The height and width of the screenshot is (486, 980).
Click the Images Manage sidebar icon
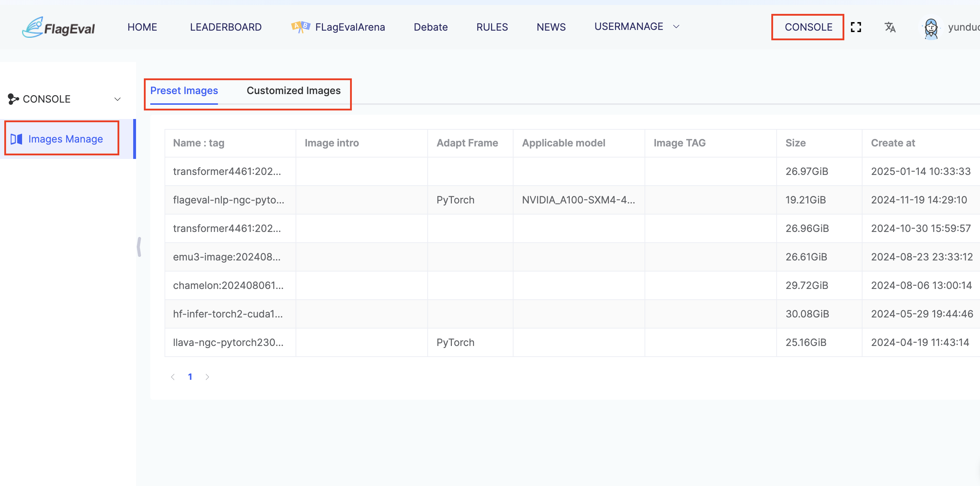(x=16, y=139)
